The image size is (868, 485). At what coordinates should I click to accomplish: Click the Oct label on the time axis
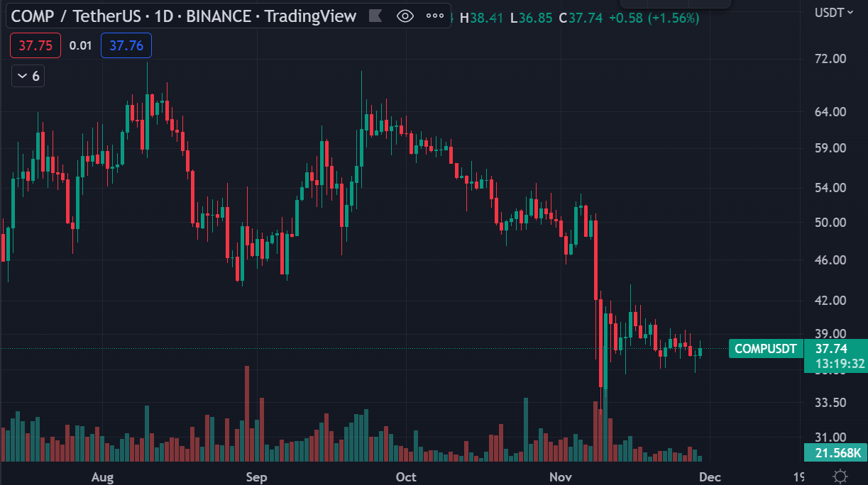pyautogui.click(x=406, y=476)
